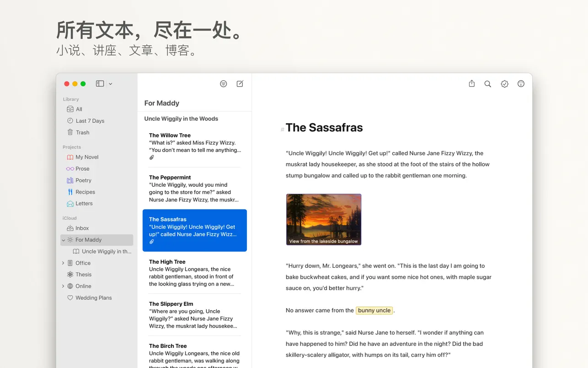
Task: Open the info statistics icon
Action: (521, 84)
